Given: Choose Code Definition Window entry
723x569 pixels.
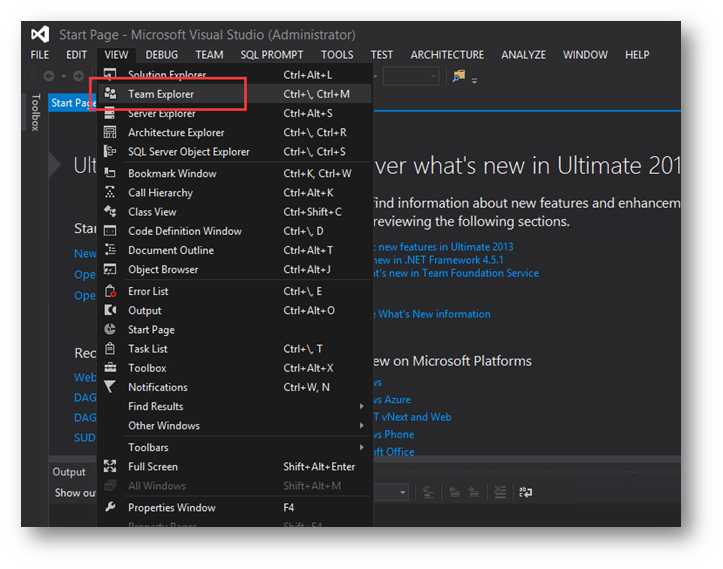Looking at the screenshot, I should pos(235,231).
